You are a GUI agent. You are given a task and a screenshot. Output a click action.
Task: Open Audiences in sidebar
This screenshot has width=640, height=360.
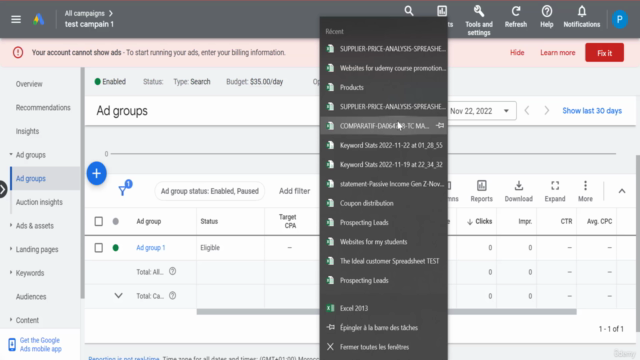click(x=31, y=297)
